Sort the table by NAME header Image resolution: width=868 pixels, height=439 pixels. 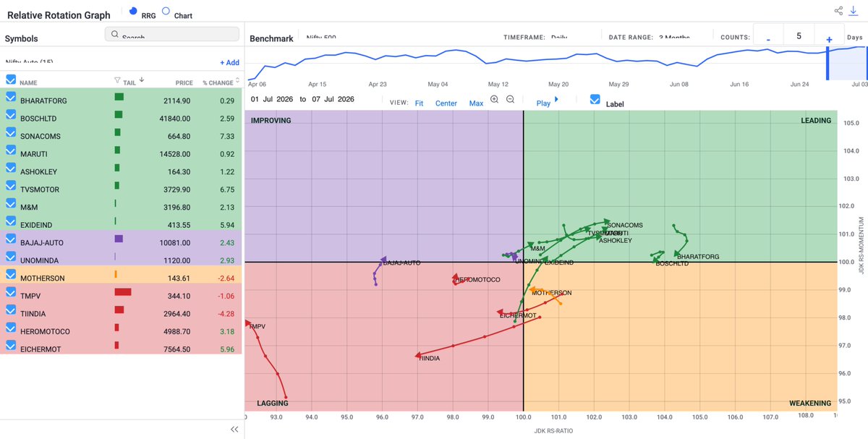click(28, 83)
